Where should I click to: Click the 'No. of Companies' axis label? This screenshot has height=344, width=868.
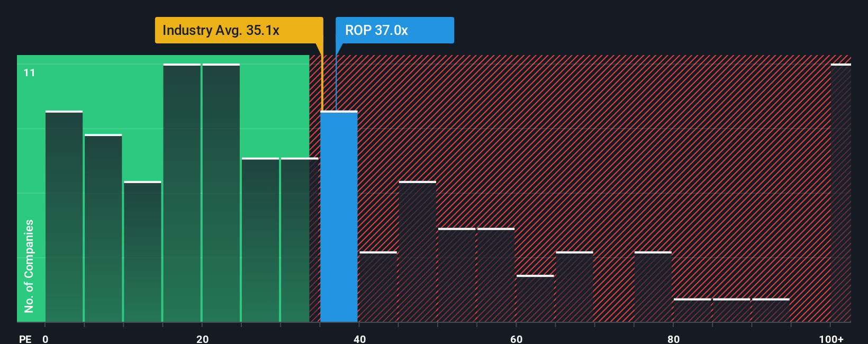coord(29,266)
